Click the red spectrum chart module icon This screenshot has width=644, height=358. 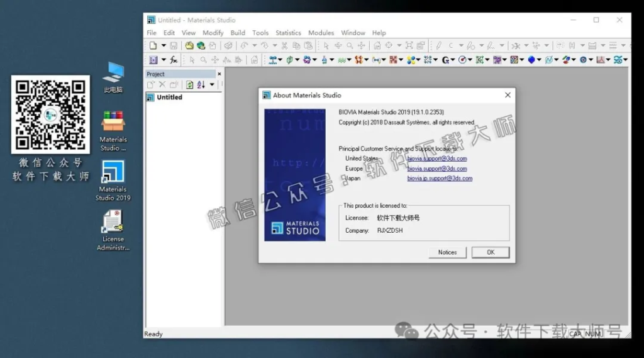click(601, 60)
